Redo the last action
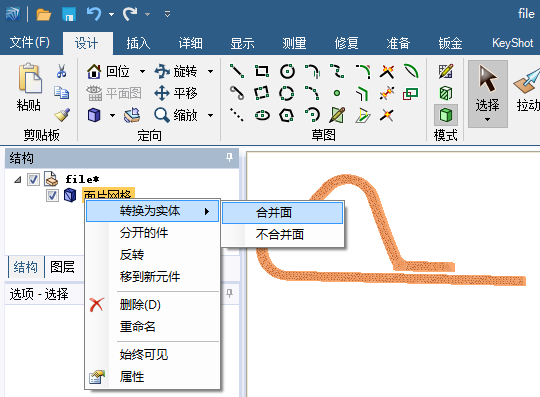Viewport: 540px width, 397px height. pyautogui.click(x=130, y=14)
